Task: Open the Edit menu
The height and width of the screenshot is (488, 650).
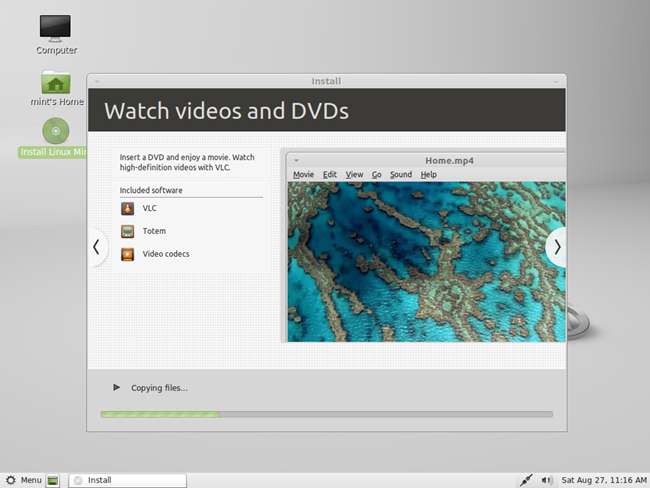Action: 330,175
